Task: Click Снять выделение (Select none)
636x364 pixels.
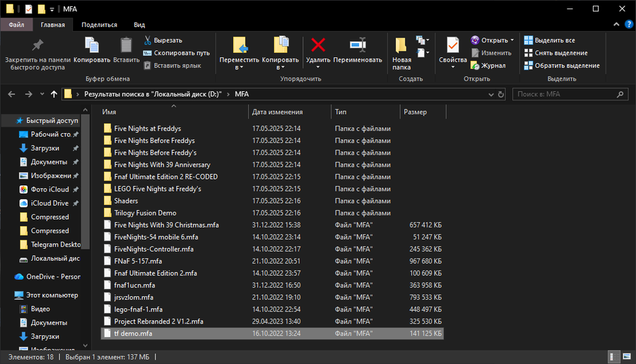Action: 555,53
